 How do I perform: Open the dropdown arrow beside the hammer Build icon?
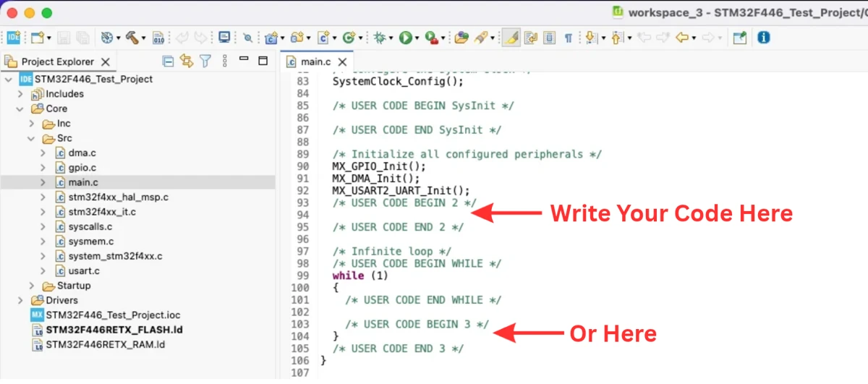[x=143, y=38]
